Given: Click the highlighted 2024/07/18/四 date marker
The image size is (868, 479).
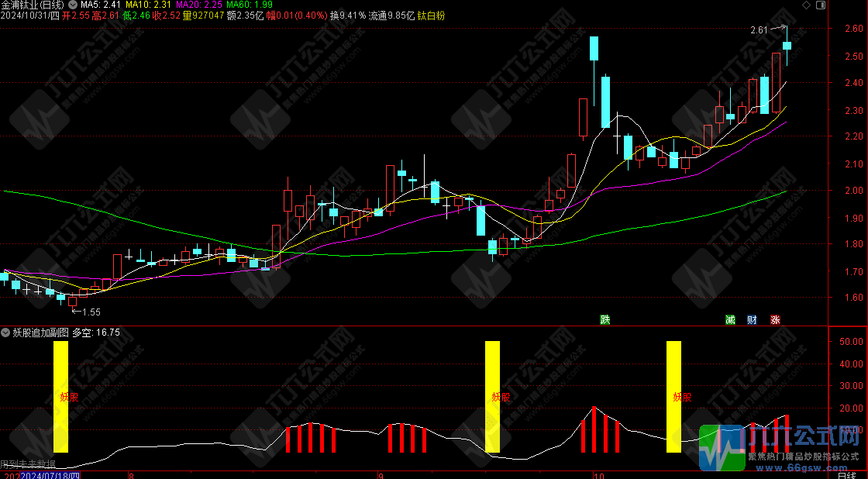Looking at the screenshot, I should (50, 476).
